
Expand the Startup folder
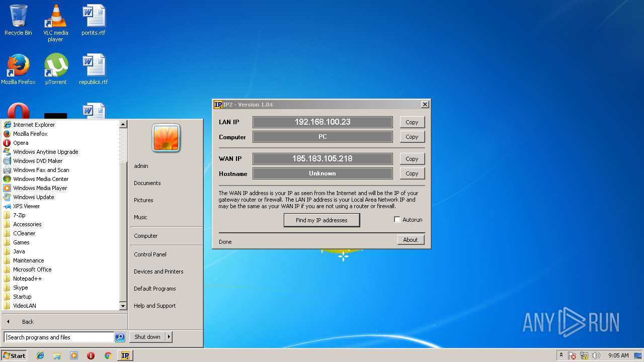point(22,297)
